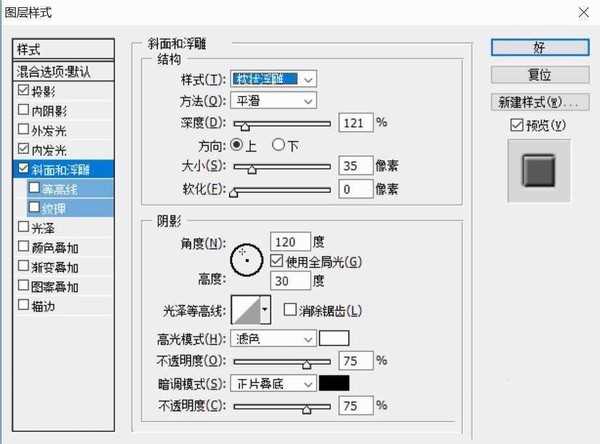
Task: Enable 消除锯齿 anti-alias checkbox
Action: [290, 311]
